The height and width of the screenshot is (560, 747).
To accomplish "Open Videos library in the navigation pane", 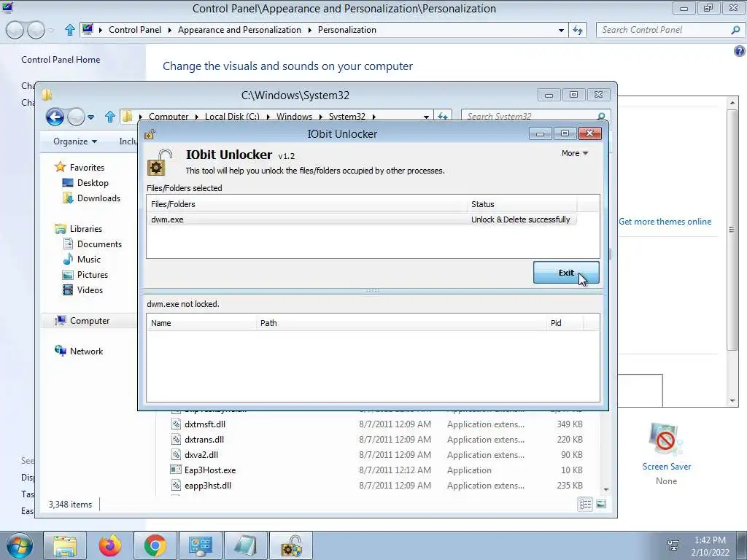I will tap(90, 290).
